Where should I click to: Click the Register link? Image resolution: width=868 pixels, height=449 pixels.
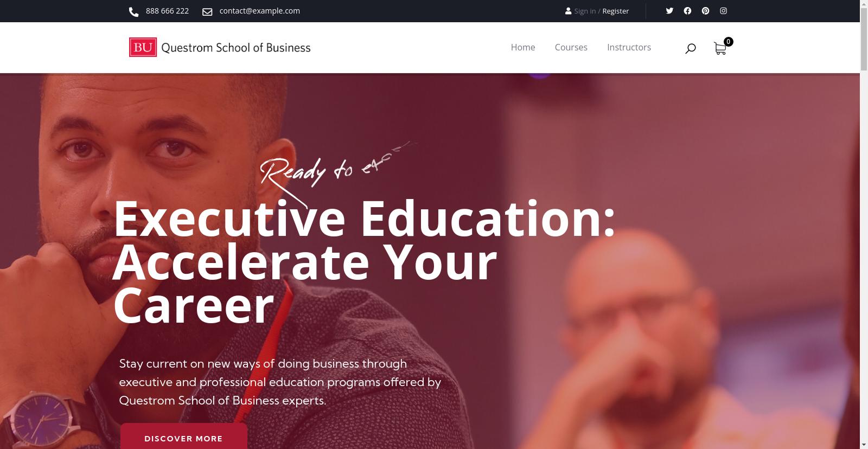616,11
